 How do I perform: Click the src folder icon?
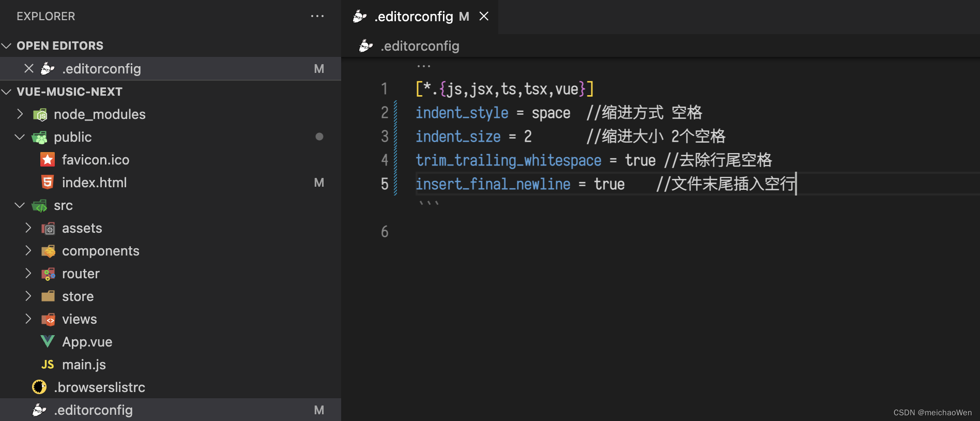[x=39, y=205]
